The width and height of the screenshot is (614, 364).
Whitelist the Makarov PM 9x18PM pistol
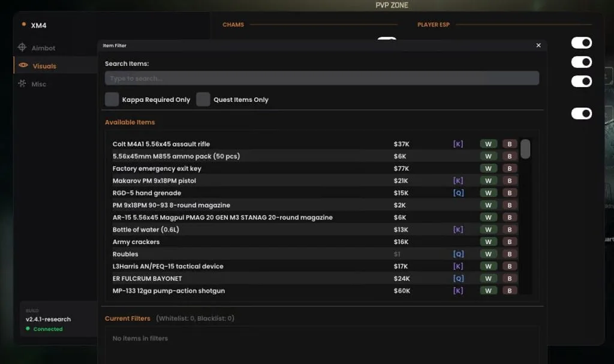click(x=488, y=181)
